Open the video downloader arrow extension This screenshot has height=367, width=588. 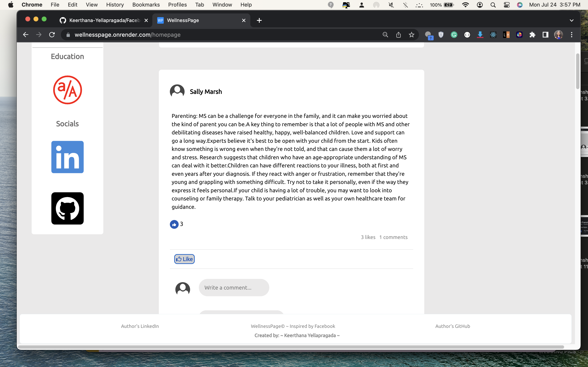coord(480,35)
